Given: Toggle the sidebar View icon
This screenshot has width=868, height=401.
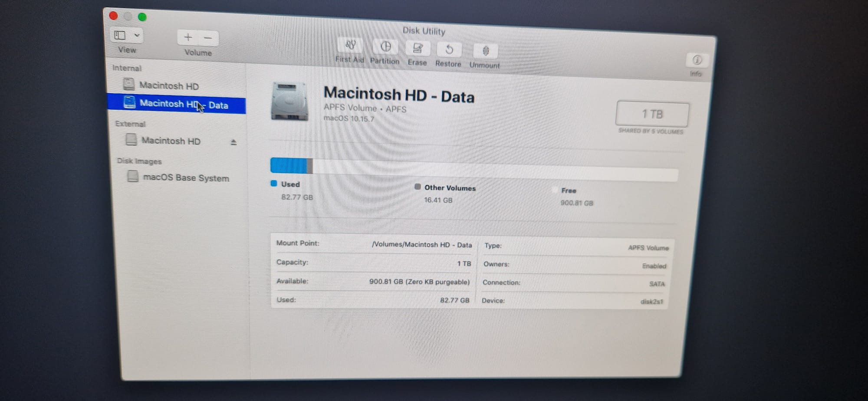Looking at the screenshot, I should 120,35.
